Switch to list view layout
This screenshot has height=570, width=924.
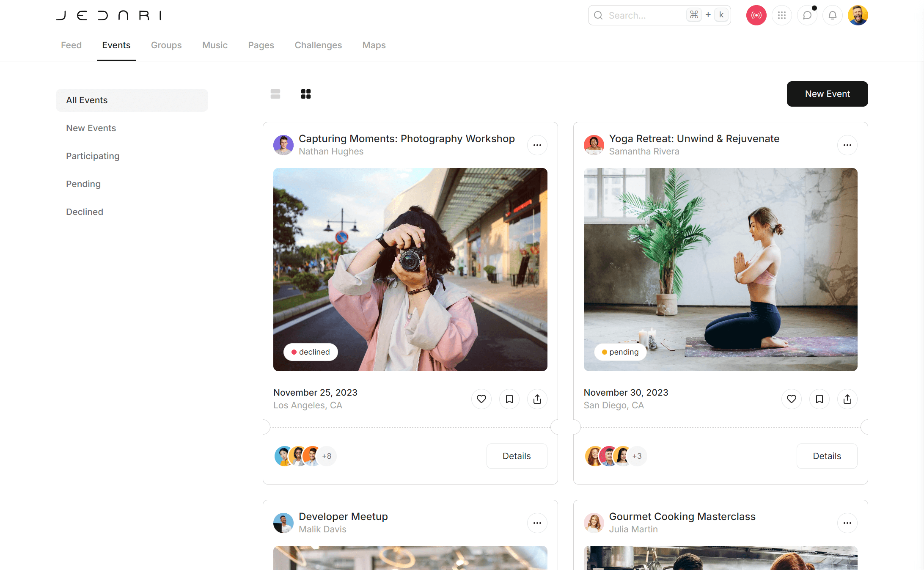pos(275,94)
